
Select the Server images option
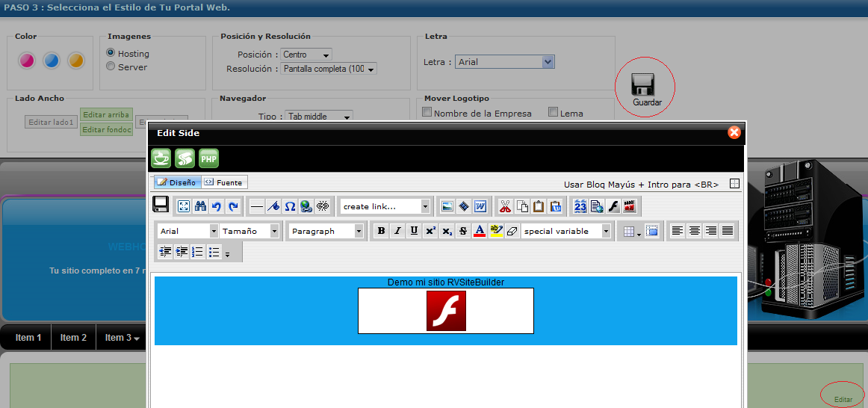111,67
